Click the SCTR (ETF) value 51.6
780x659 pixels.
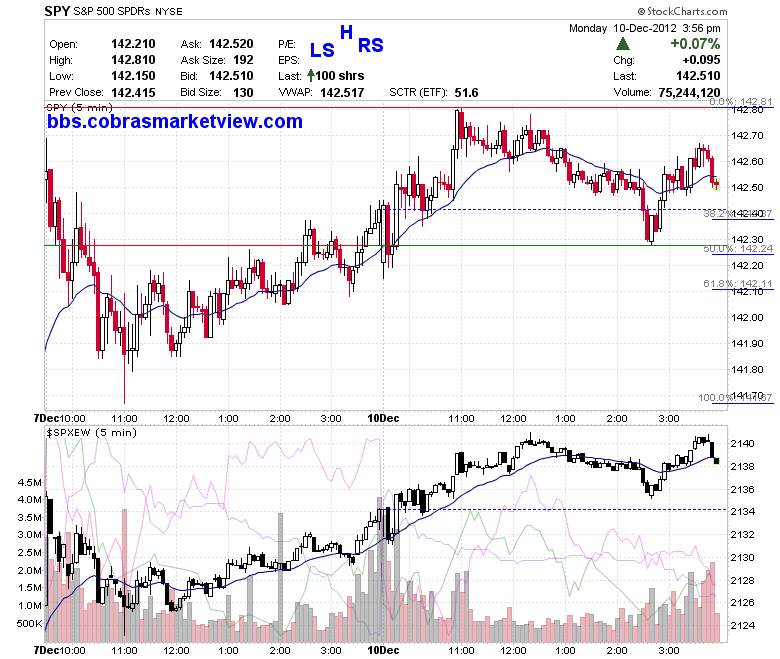click(466, 93)
